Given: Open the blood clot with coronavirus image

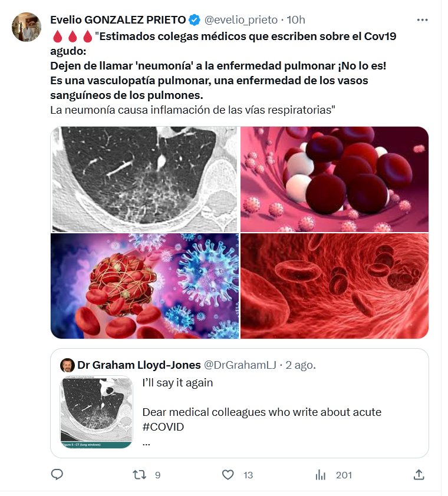Looking at the screenshot, I should [144, 286].
